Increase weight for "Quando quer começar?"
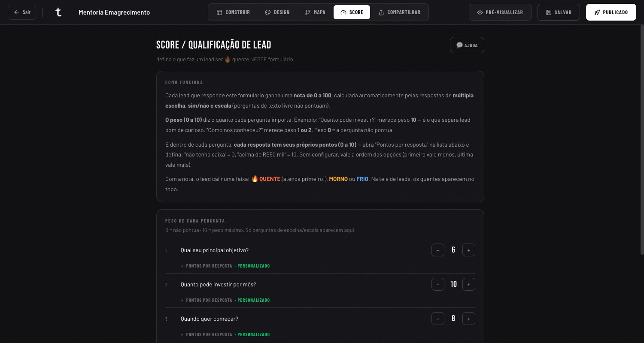The width and height of the screenshot is (644, 343). pos(469,319)
